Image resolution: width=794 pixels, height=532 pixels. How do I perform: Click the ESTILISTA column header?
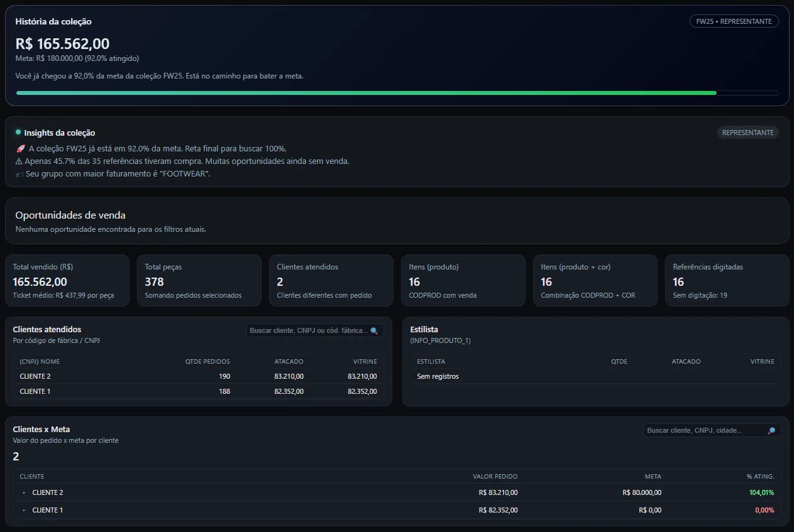click(431, 361)
